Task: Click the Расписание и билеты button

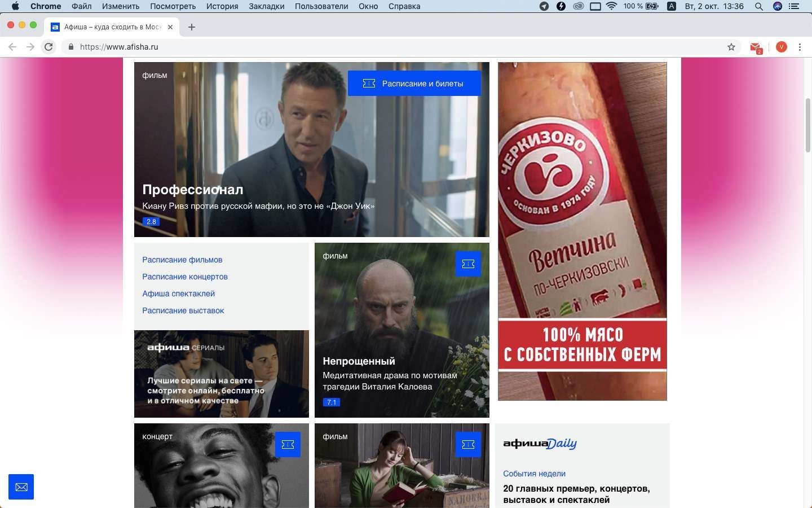Action: coord(414,83)
